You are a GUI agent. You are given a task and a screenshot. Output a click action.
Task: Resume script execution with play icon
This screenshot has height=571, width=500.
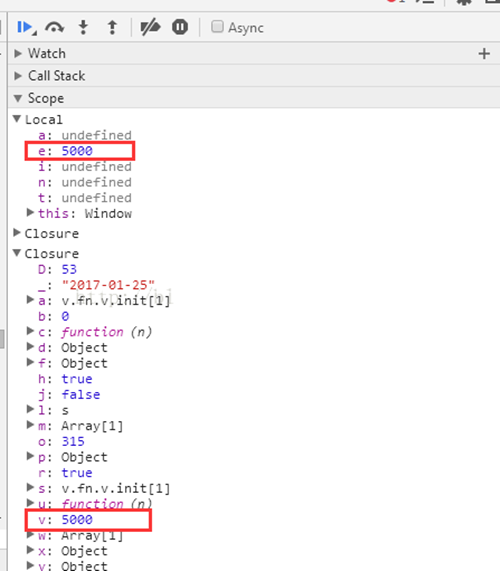point(25,27)
